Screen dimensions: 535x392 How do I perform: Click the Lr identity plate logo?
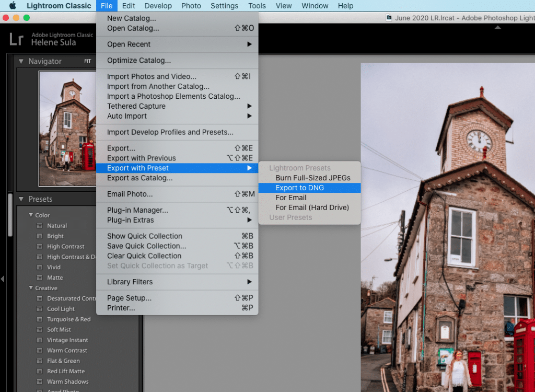click(16, 39)
